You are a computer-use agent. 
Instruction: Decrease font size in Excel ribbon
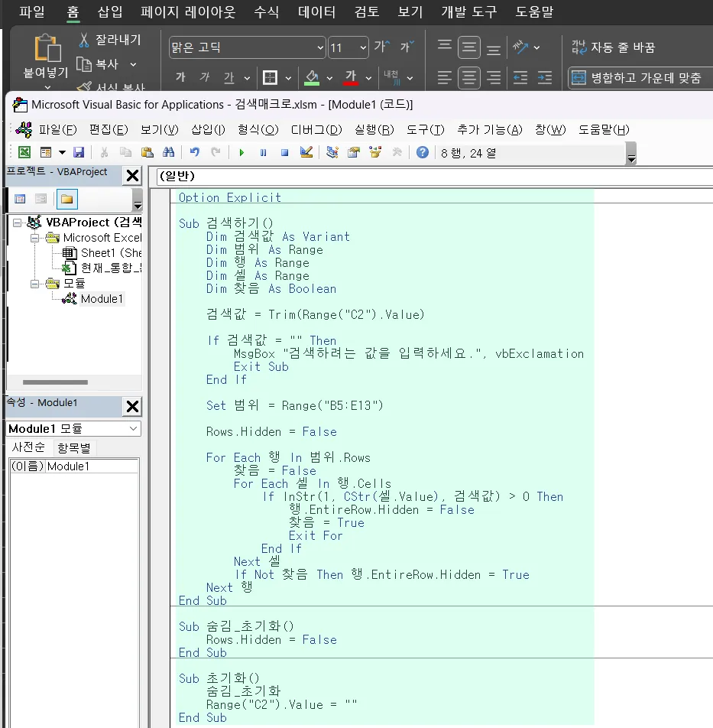[x=407, y=47]
